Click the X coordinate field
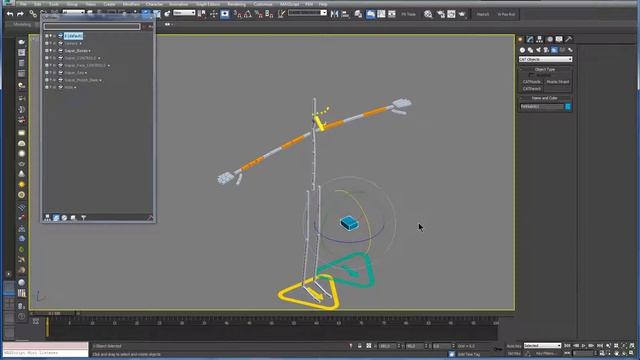 [x=387, y=346]
